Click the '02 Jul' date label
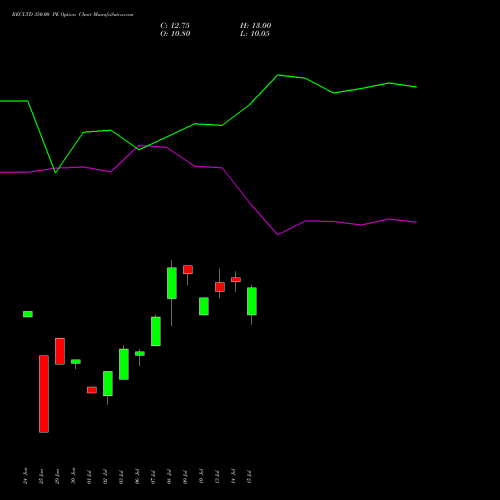The height and width of the screenshot is (500, 500). point(106,476)
